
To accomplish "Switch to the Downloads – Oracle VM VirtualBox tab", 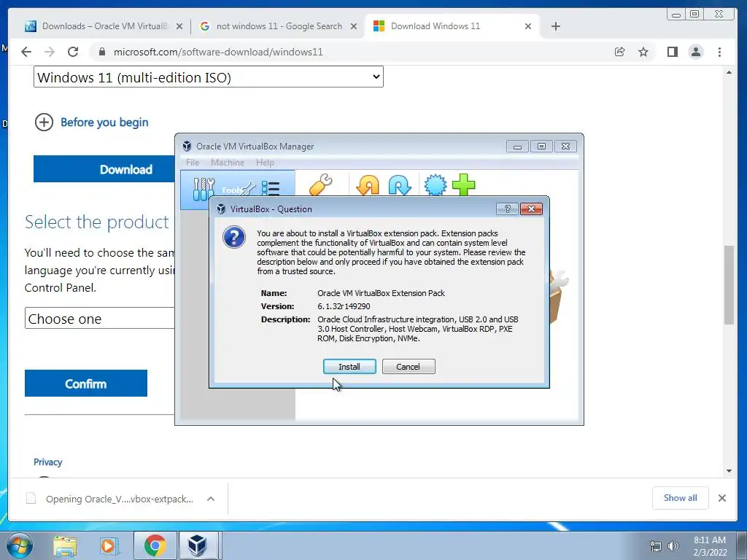I will pyautogui.click(x=104, y=26).
